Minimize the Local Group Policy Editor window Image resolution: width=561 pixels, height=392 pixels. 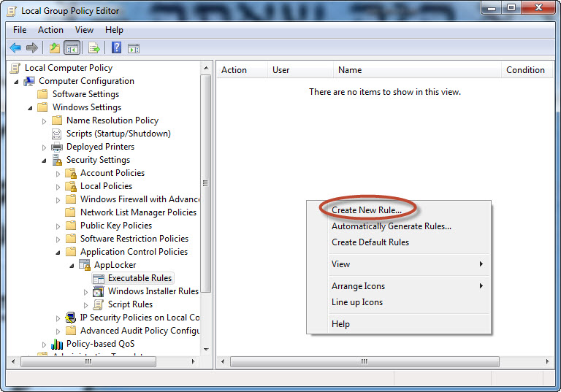coord(492,7)
